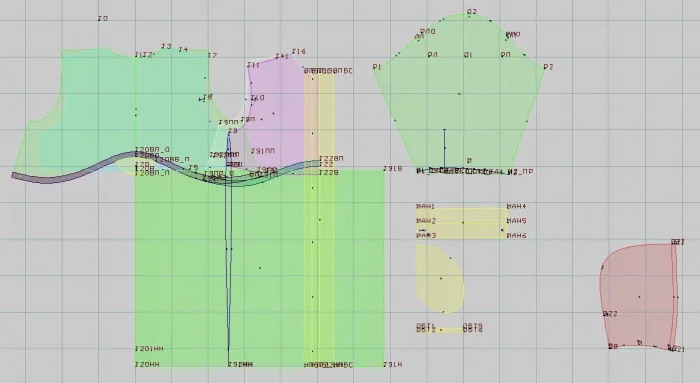700x383 pixels.
Task: Click the gray wavy waistband strip
Action: pos(165,169)
